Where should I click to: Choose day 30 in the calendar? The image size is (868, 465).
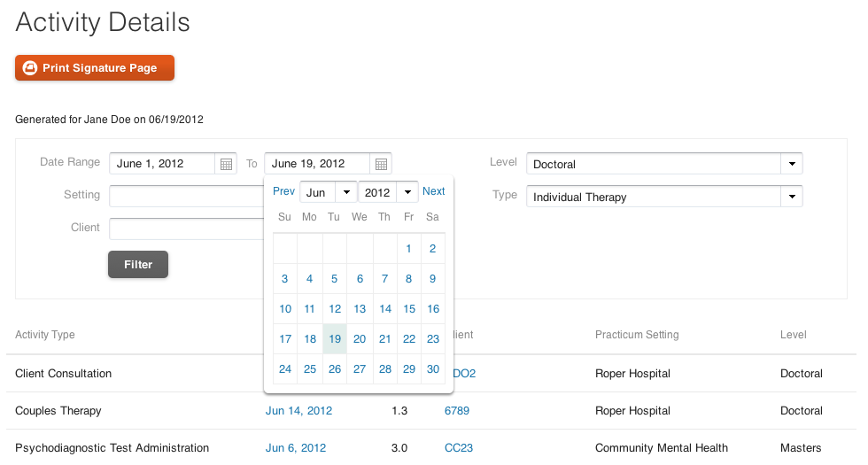(433, 368)
